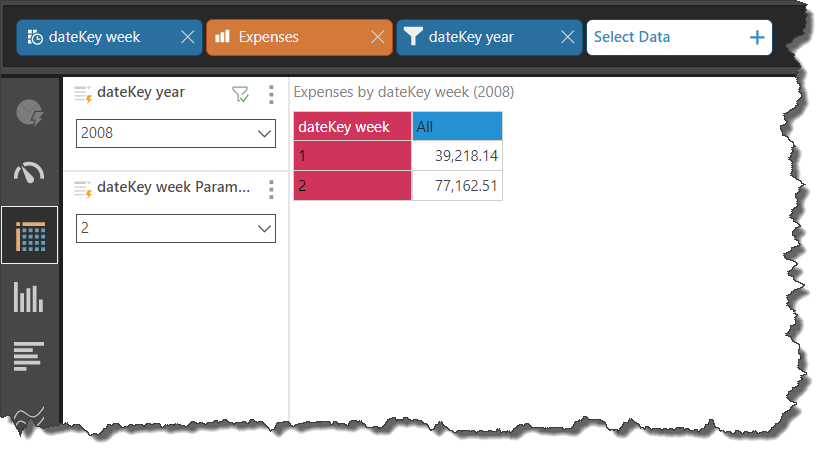Viewport: 829px width, 460px height.
Task: Remove the Expenses chip
Action: tap(377, 37)
